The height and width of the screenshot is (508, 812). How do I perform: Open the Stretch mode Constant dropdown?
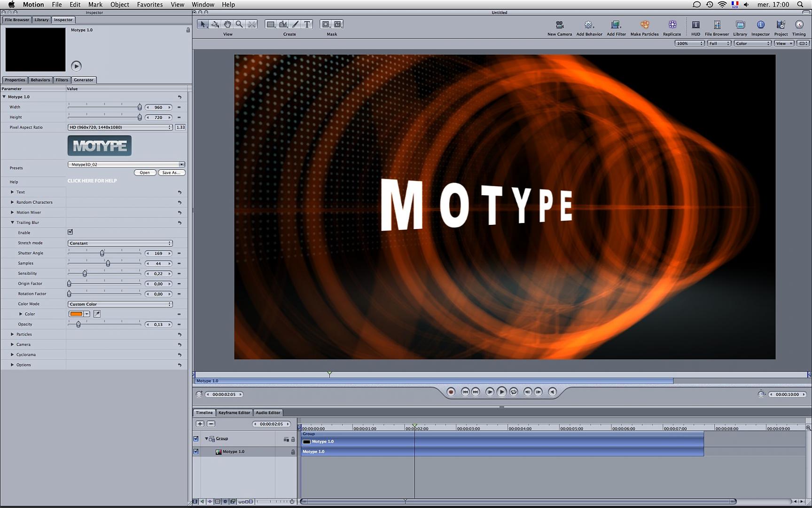tap(120, 243)
